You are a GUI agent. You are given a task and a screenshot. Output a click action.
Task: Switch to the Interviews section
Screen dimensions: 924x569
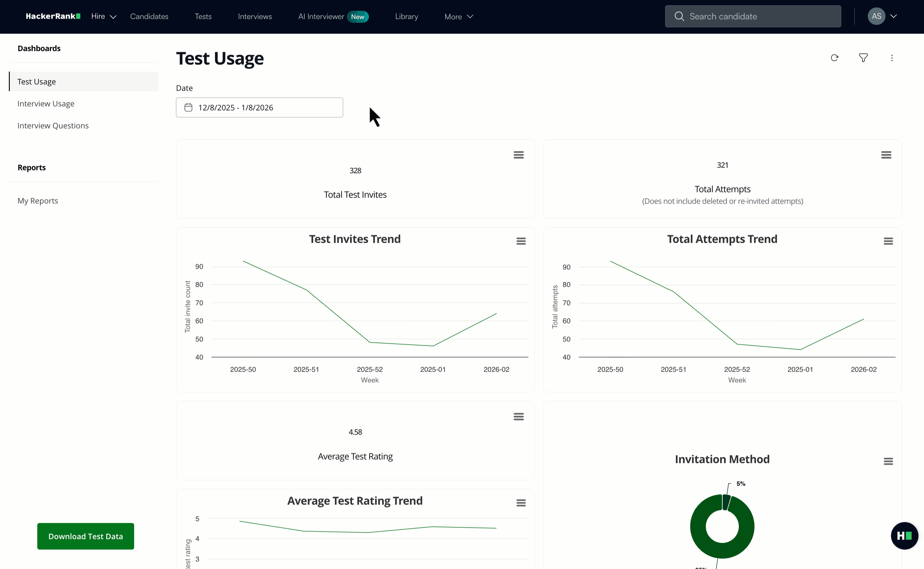pos(255,16)
